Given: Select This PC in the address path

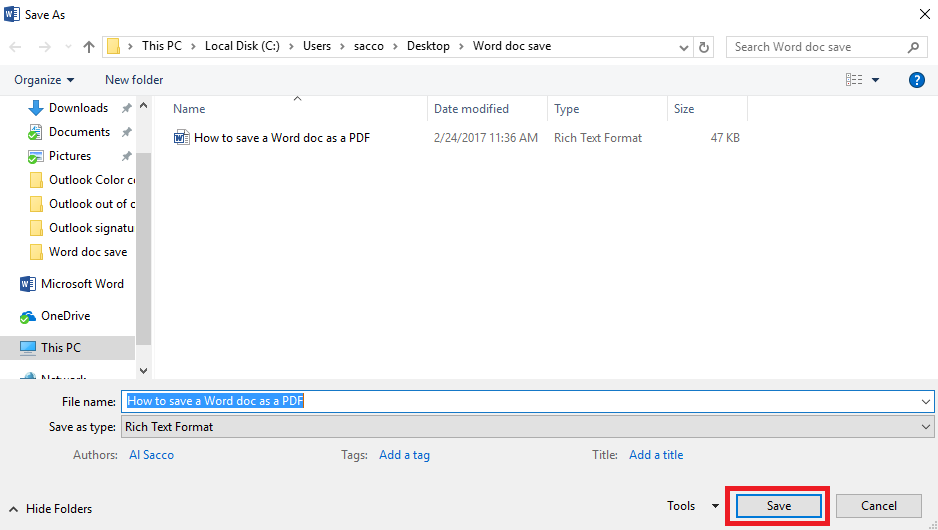Looking at the screenshot, I should pyautogui.click(x=162, y=46).
